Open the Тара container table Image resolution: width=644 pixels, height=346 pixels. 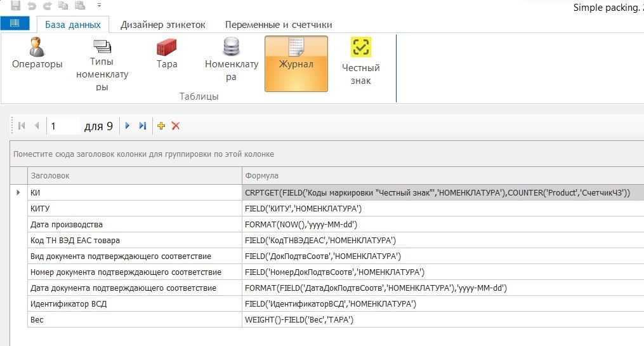click(167, 53)
